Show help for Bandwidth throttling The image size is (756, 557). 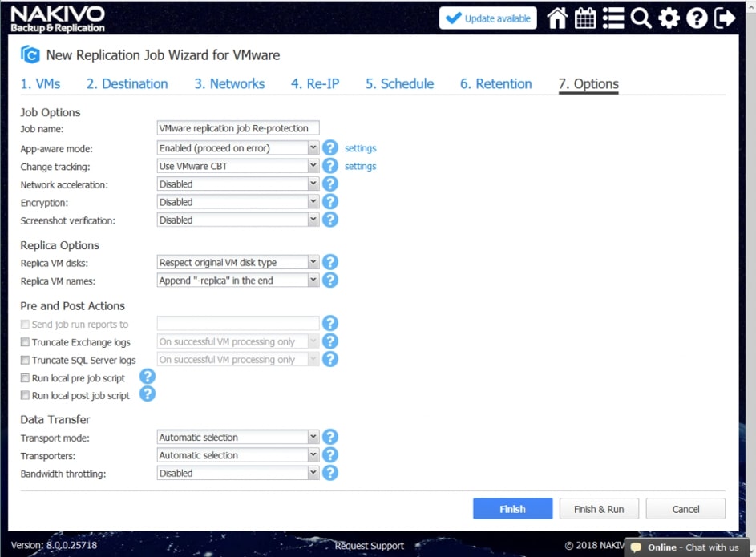click(329, 473)
